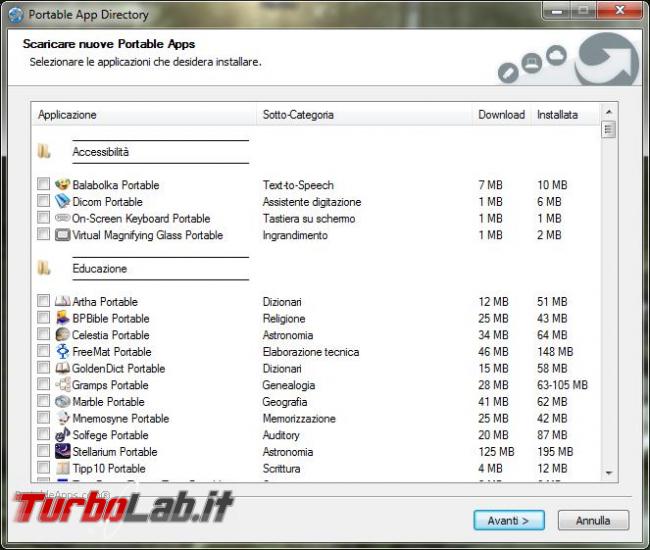Click the Celestia Portable planet icon
The image size is (650, 550).
(63, 334)
